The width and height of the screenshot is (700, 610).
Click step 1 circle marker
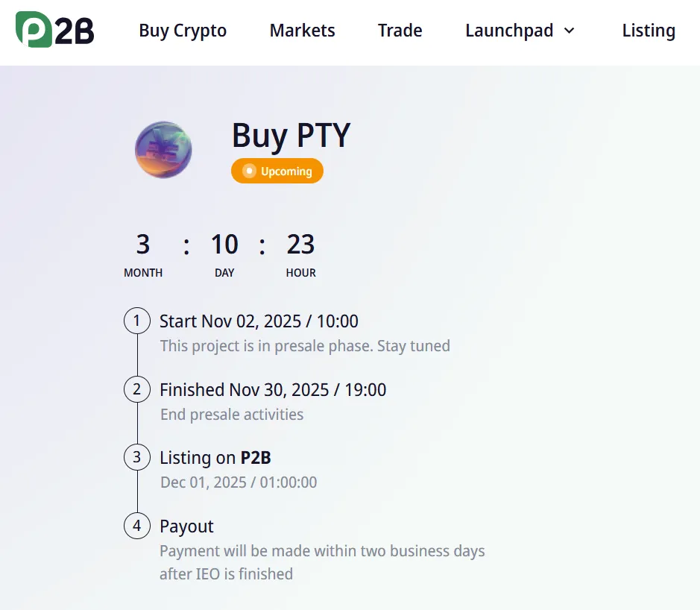click(x=136, y=321)
